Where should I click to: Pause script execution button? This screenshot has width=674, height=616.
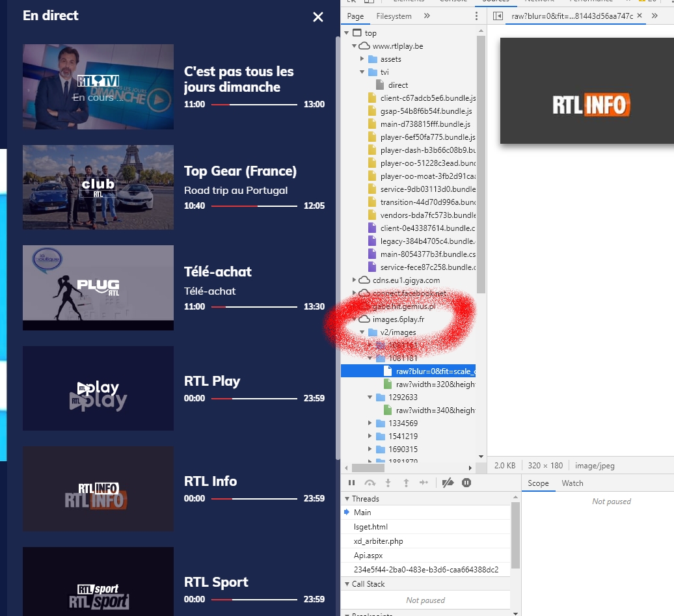(x=351, y=483)
